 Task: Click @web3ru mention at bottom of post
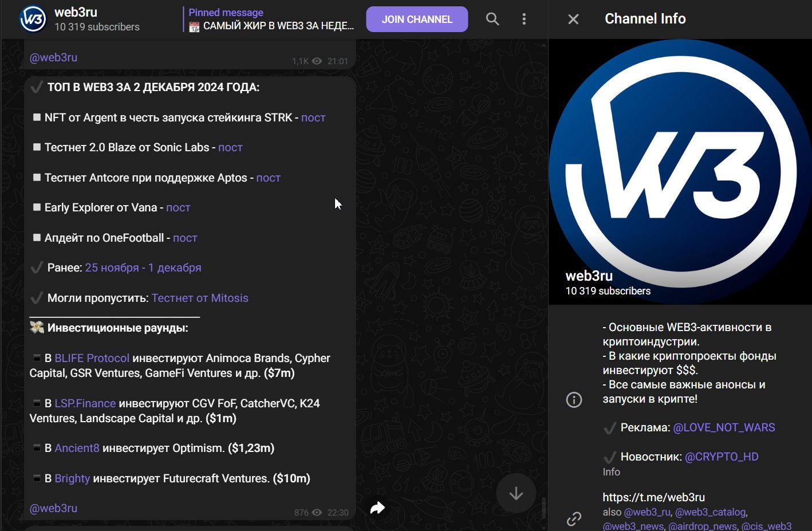coord(53,508)
